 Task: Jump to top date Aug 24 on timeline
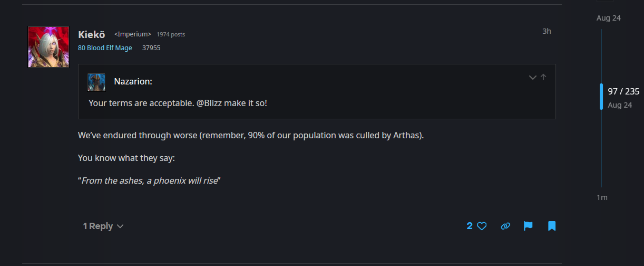(x=608, y=18)
